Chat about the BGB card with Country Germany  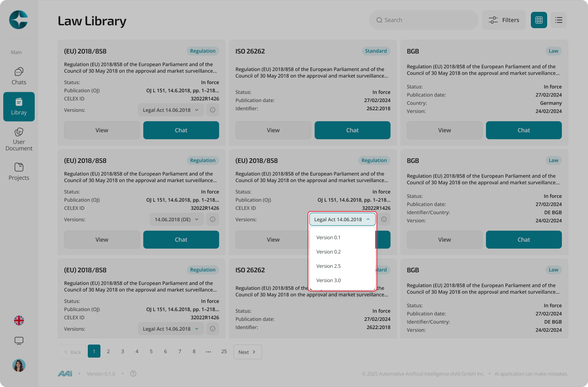click(524, 130)
